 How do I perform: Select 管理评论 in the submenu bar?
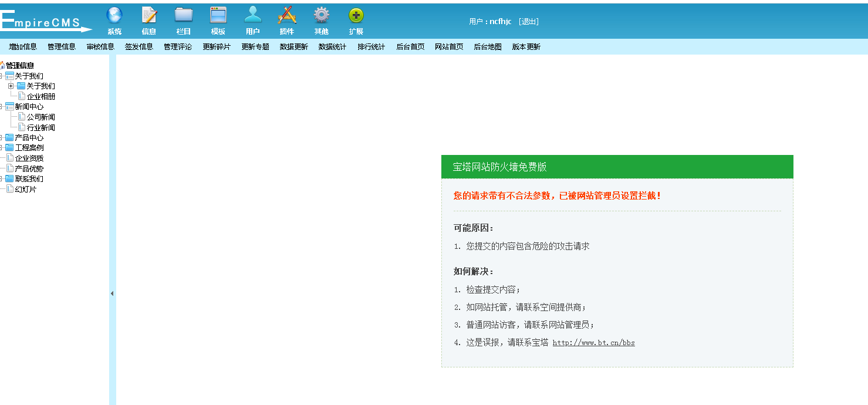click(x=178, y=47)
